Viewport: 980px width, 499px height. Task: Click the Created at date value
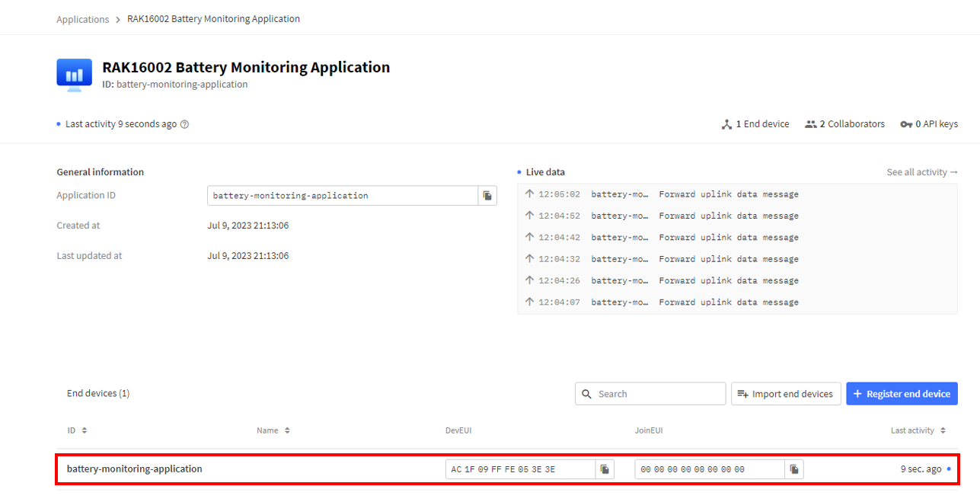coord(248,226)
